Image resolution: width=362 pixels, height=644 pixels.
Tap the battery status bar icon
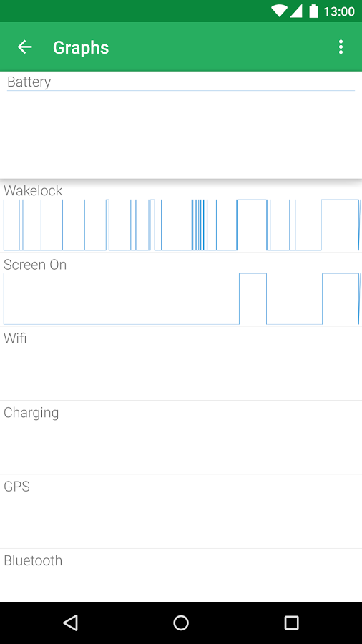pyautogui.click(x=314, y=11)
